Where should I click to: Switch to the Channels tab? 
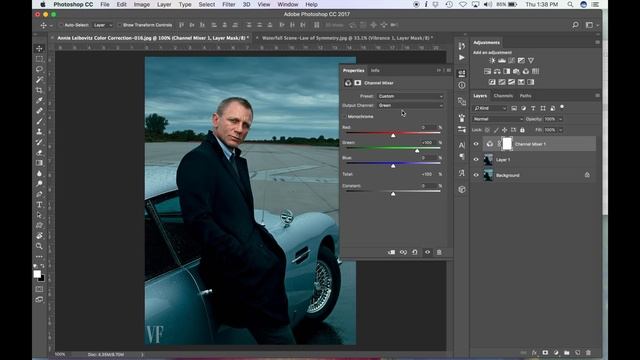click(503, 96)
